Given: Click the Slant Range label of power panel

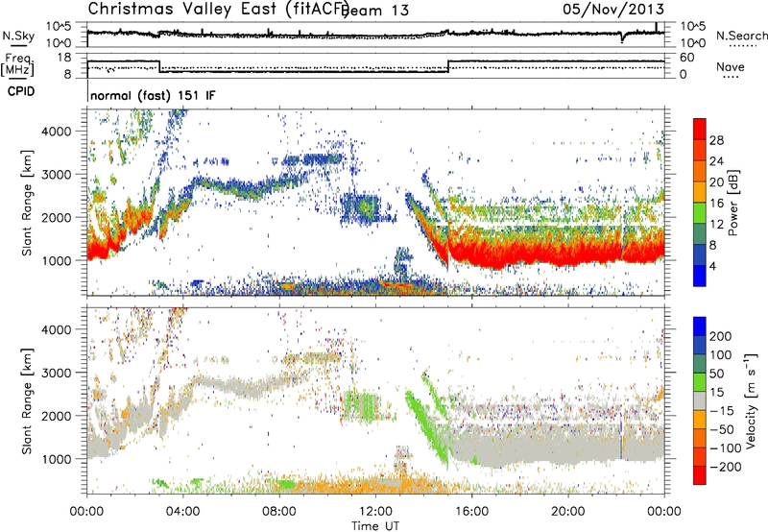Looking at the screenshot, I should click(x=27, y=203).
